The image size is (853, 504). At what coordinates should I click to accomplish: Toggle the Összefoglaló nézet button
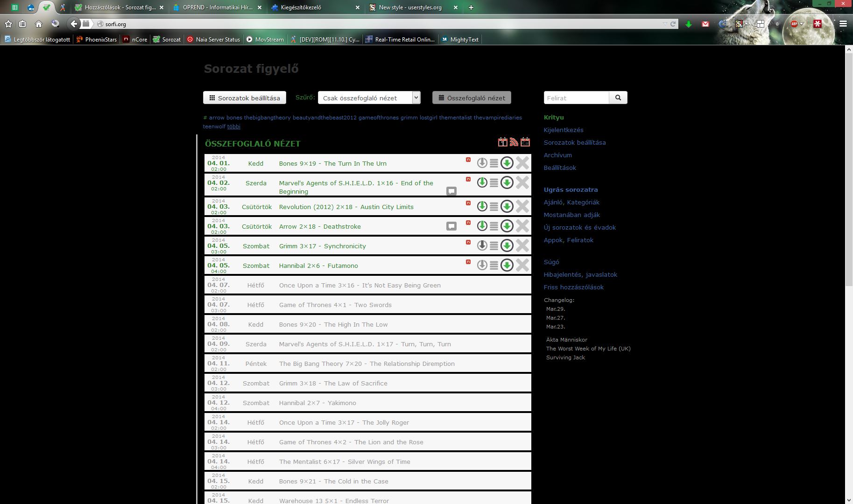[x=472, y=98]
